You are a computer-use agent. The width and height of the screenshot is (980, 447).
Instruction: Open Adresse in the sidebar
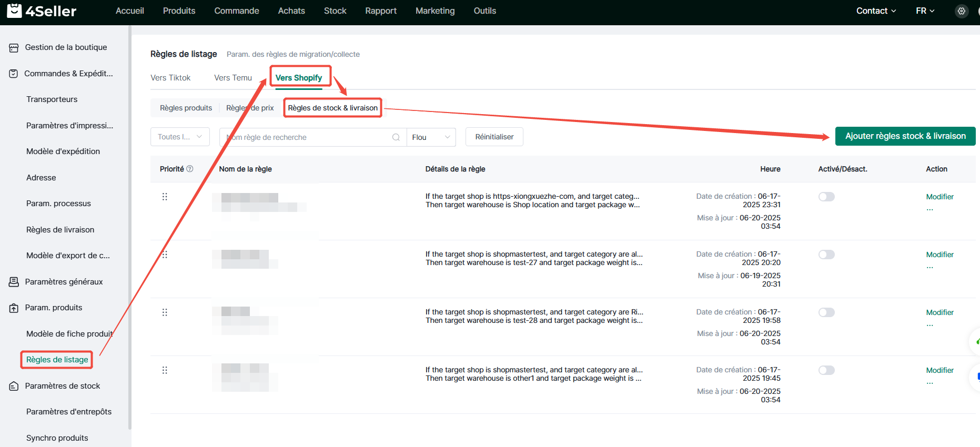pyautogui.click(x=41, y=178)
